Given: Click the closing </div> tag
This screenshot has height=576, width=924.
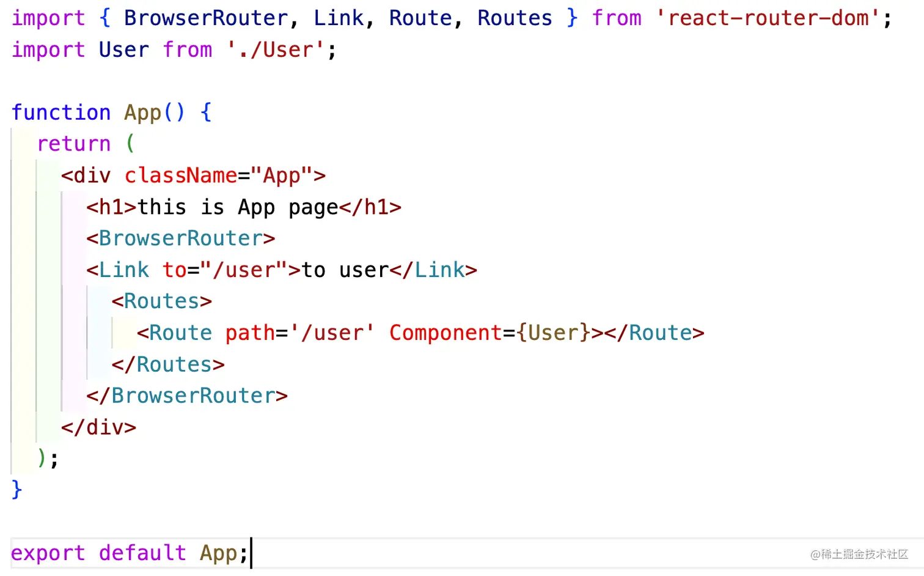Looking at the screenshot, I should click(98, 427).
